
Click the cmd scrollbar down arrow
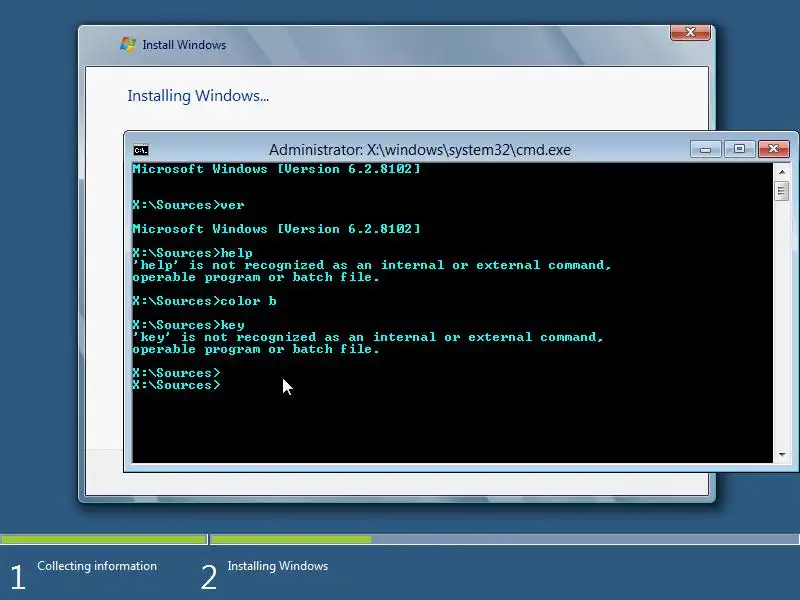[x=782, y=455]
